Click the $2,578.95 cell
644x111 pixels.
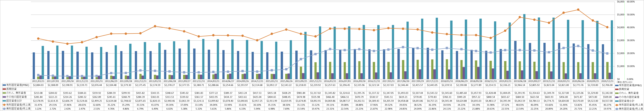pyautogui.click(x=38, y=101)
